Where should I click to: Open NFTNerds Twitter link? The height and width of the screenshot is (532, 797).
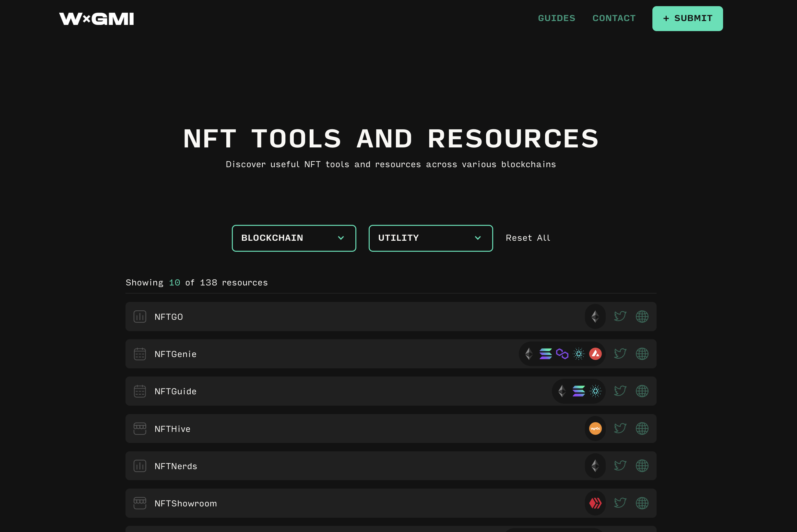tap(620, 466)
